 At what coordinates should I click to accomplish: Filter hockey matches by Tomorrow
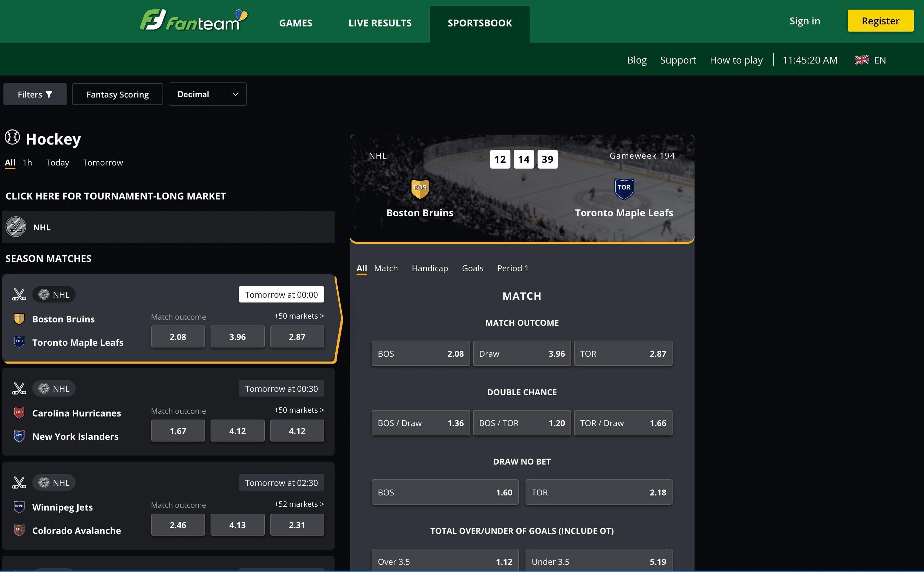103,163
